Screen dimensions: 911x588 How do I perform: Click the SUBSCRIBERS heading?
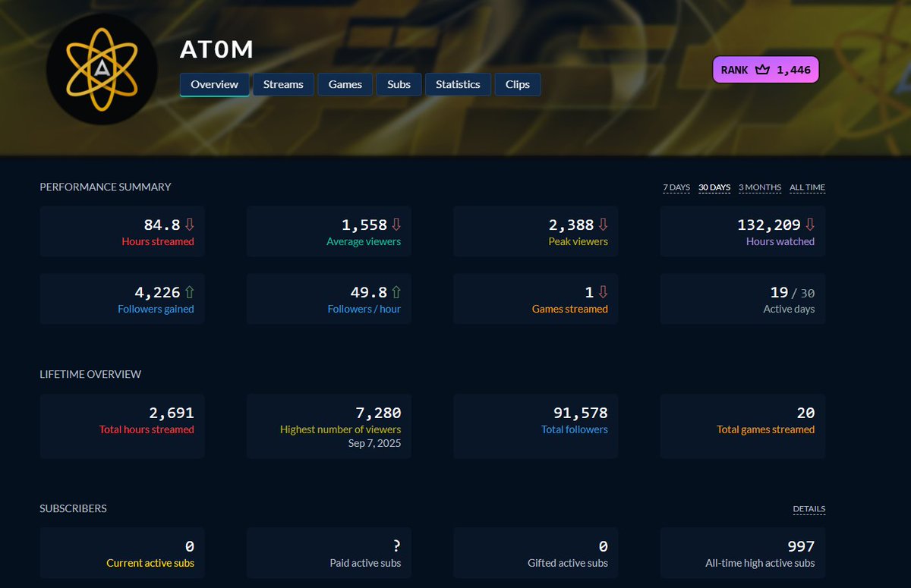pyautogui.click(x=73, y=508)
